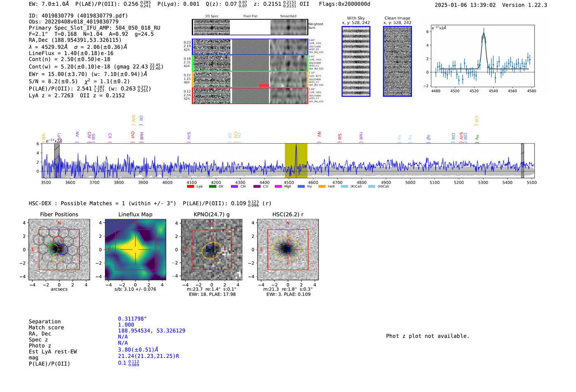This screenshot has height=392, width=576.
Task: Click the green OII legend swatch
Action: pyautogui.click(x=212, y=187)
